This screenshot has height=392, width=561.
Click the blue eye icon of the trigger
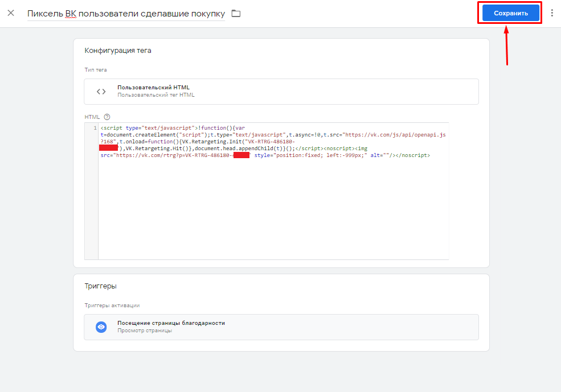pos(101,327)
